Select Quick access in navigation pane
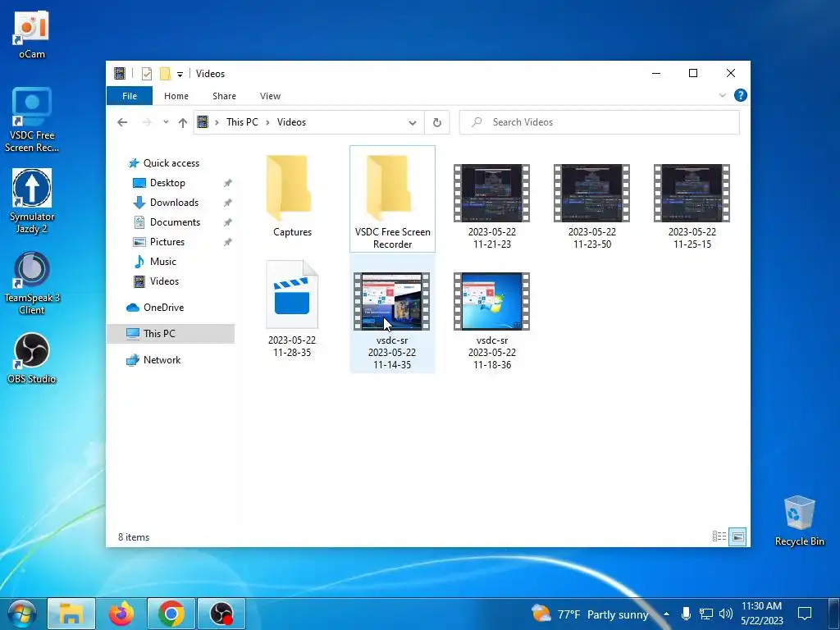The width and height of the screenshot is (840, 630). 171,163
